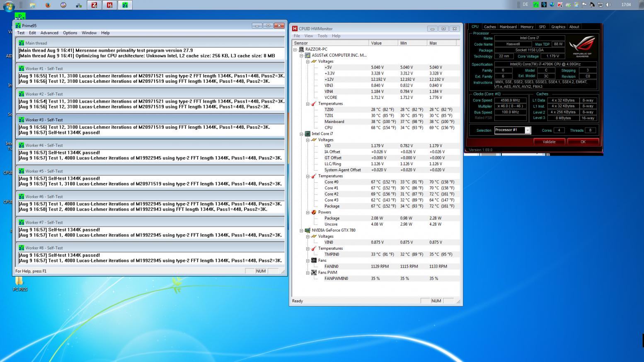The width and height of the screenshot is (644, 362).
Task: Click the Intel Core i7 chip icon
Action: [x=307, y=134]
